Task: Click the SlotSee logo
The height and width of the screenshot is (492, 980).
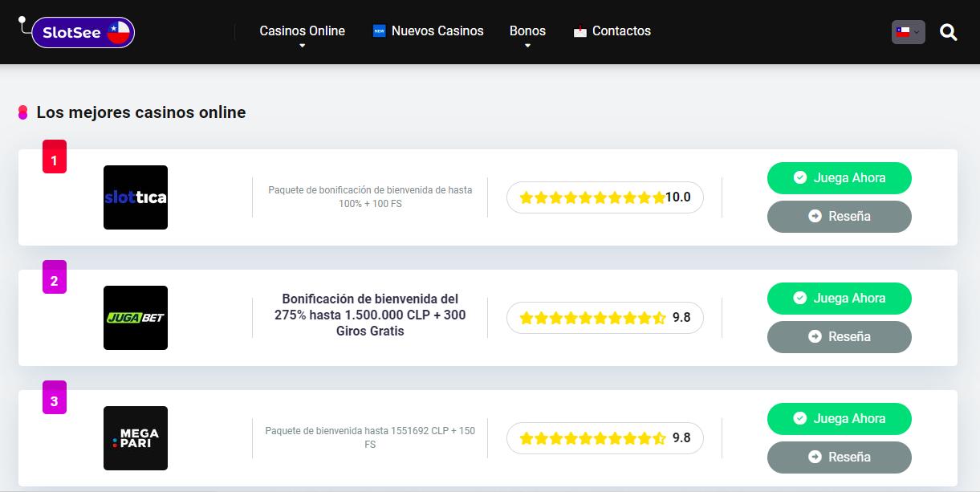Action: point(83,32)
